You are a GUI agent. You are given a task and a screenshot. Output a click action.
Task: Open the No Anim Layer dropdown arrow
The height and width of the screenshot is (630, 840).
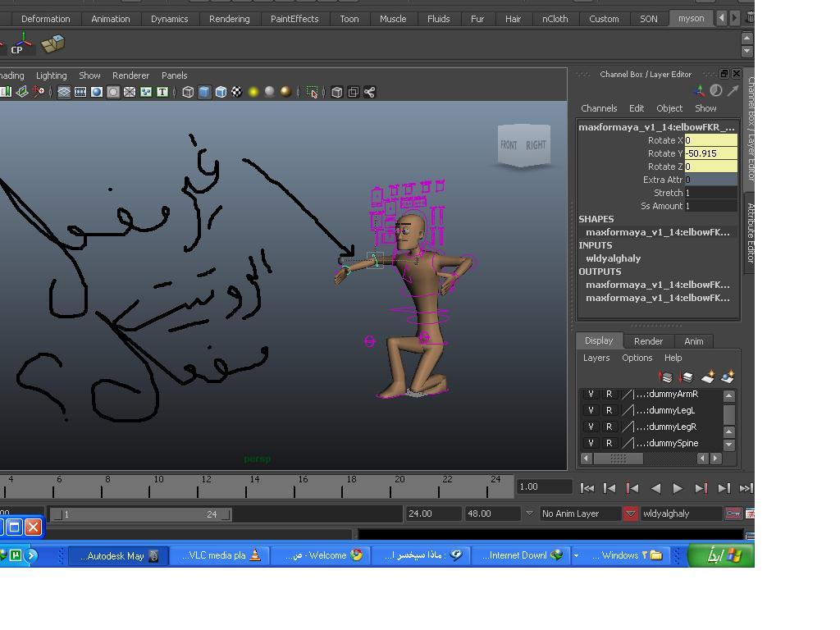529,514
